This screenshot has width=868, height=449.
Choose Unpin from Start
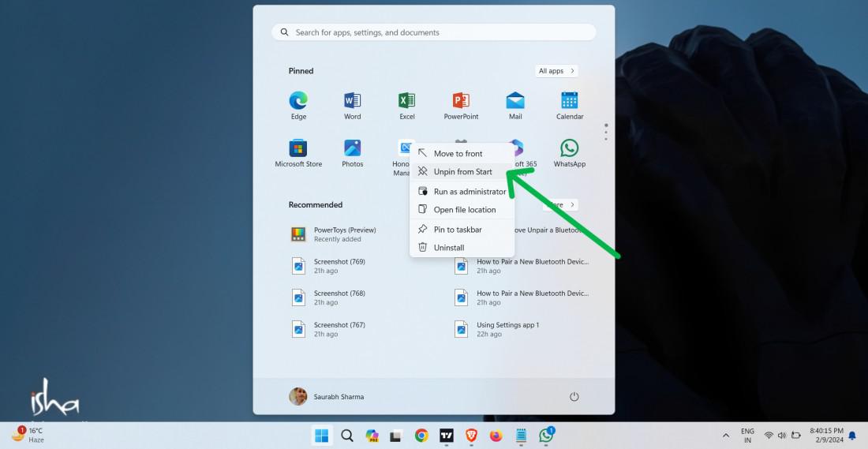tap(462, 171)
